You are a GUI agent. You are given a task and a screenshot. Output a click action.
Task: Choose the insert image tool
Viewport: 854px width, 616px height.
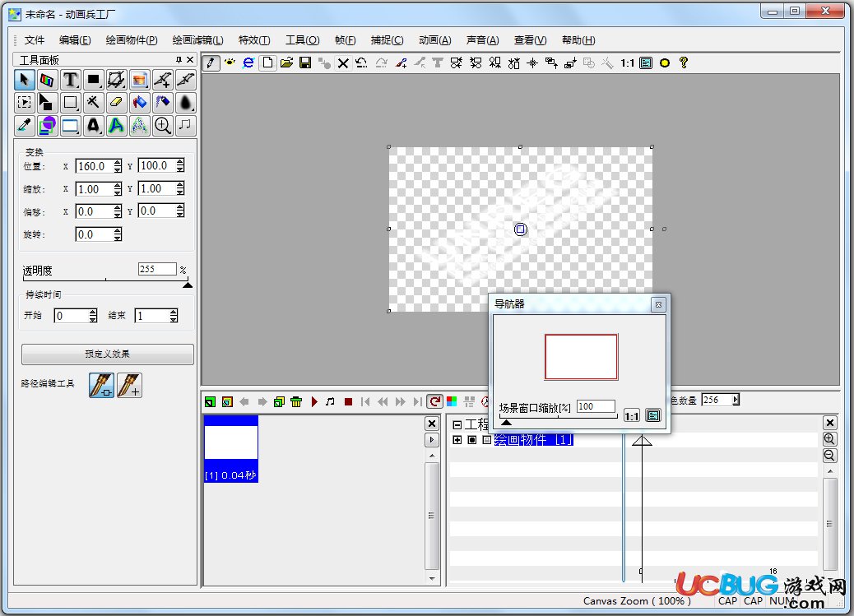tap(139, 80)
